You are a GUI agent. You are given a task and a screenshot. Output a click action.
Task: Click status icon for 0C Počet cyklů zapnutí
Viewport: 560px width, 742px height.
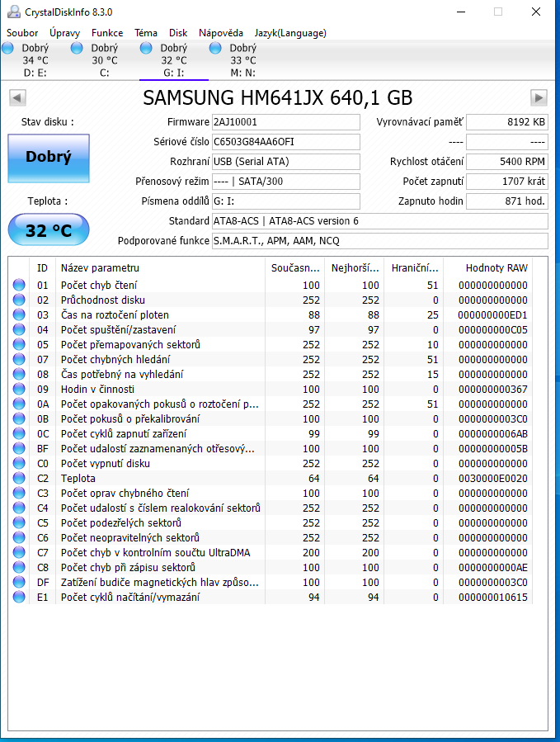(19, 433)
